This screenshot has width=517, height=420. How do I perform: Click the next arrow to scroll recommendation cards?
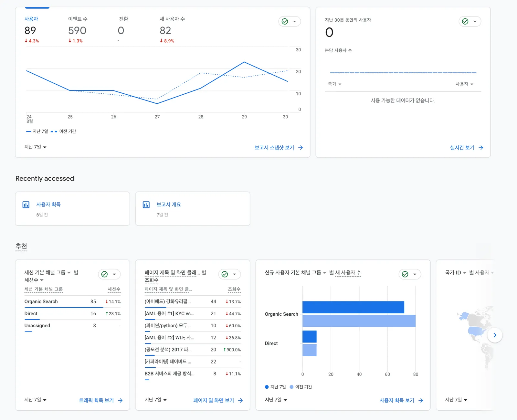[x=495, y=335]
